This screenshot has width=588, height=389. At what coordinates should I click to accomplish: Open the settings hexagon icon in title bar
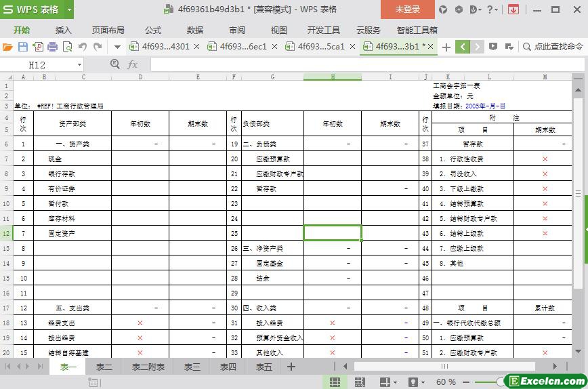click(x=459, y=9)
